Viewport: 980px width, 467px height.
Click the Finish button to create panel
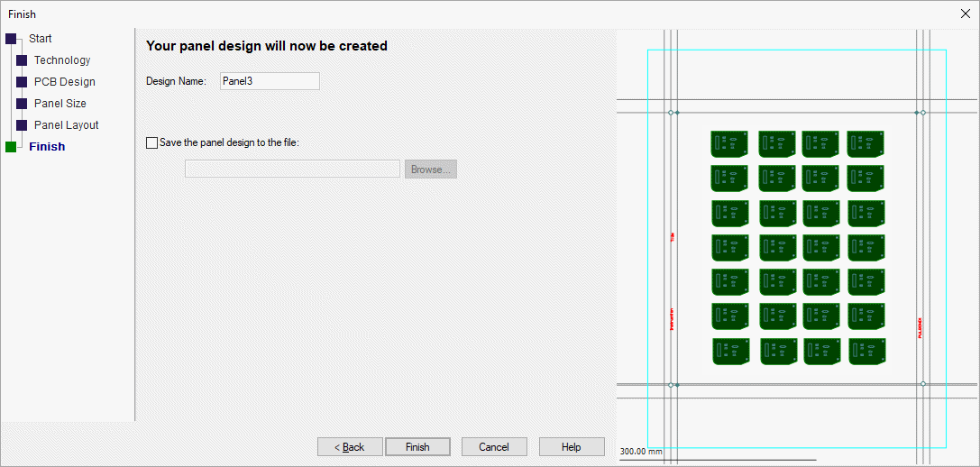417,447
